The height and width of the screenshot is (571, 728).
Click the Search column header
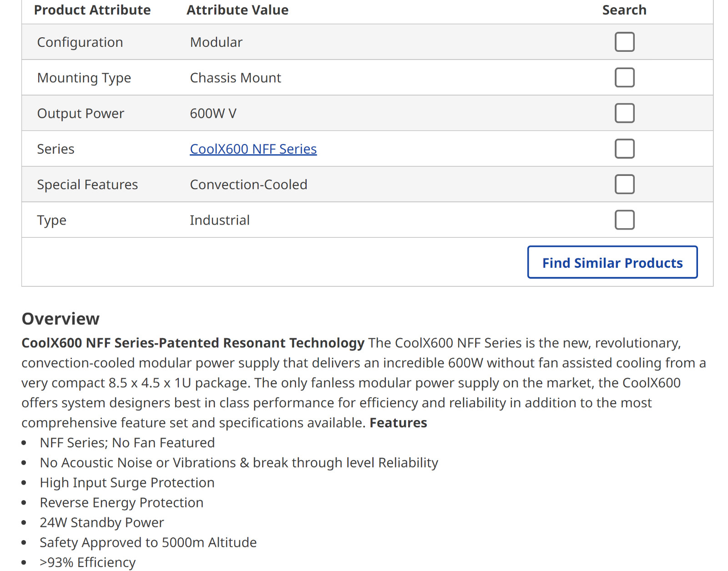[624, 10]
